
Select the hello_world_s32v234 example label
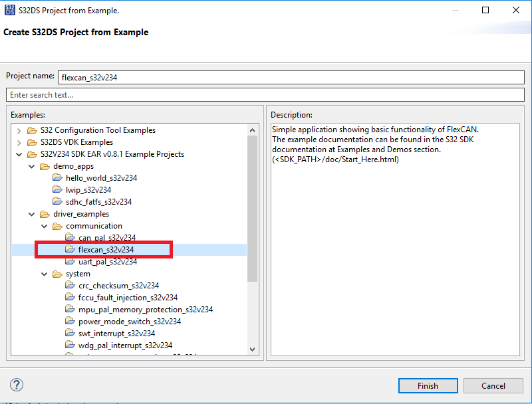pyautogui.click(x=102, y=178)
